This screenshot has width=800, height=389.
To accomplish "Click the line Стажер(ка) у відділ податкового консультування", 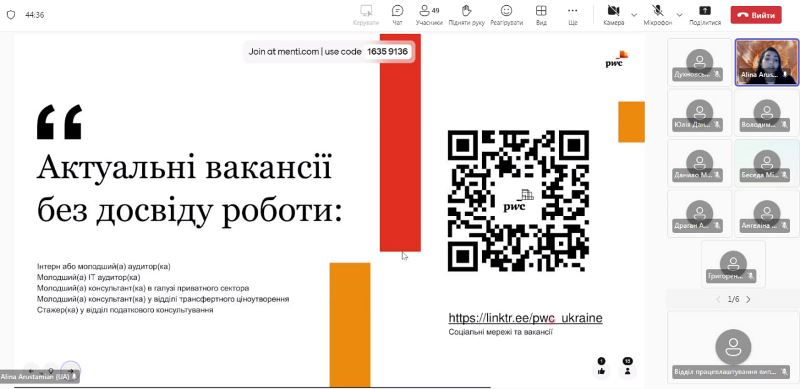I will tap(125, 310).
